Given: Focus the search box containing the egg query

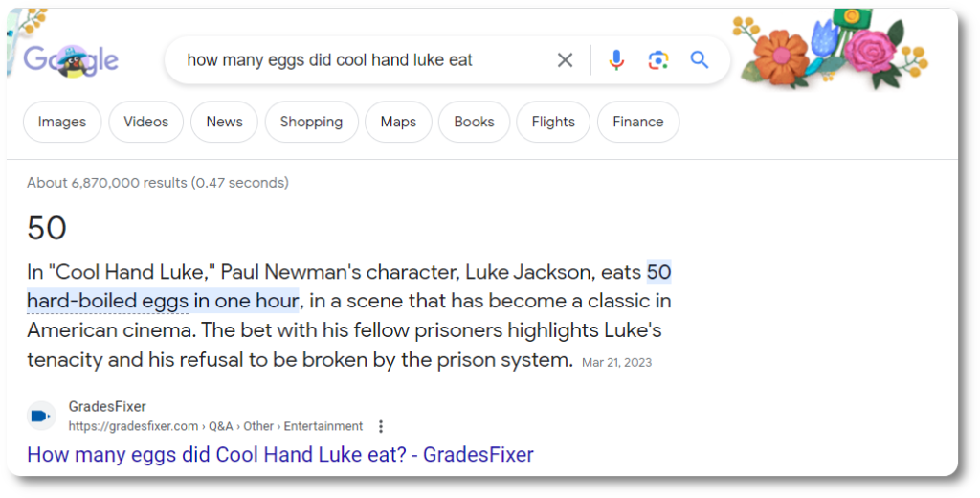Looking at the screenshot, I should click(364, 60).
